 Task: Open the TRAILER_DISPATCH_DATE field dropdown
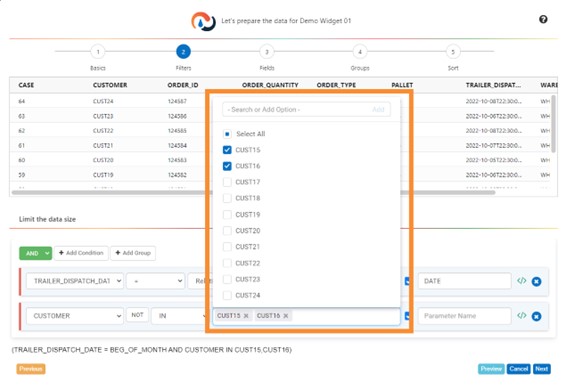(75, 281)
